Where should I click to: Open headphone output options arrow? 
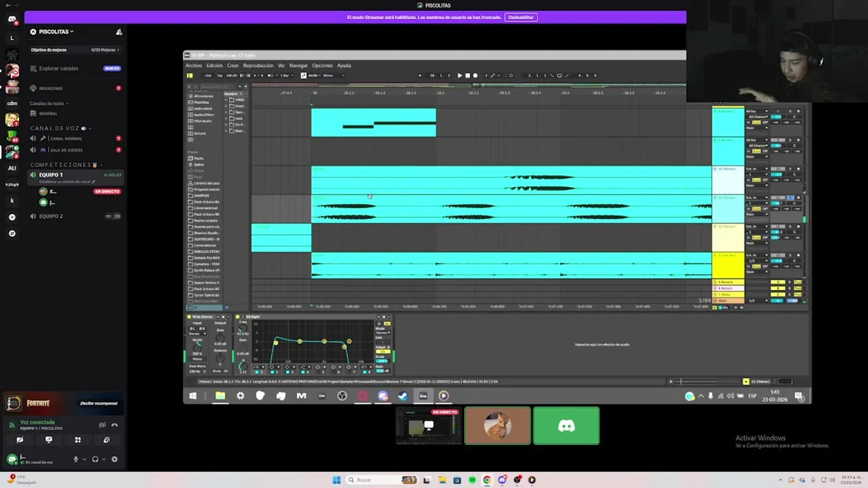(103, 459)
